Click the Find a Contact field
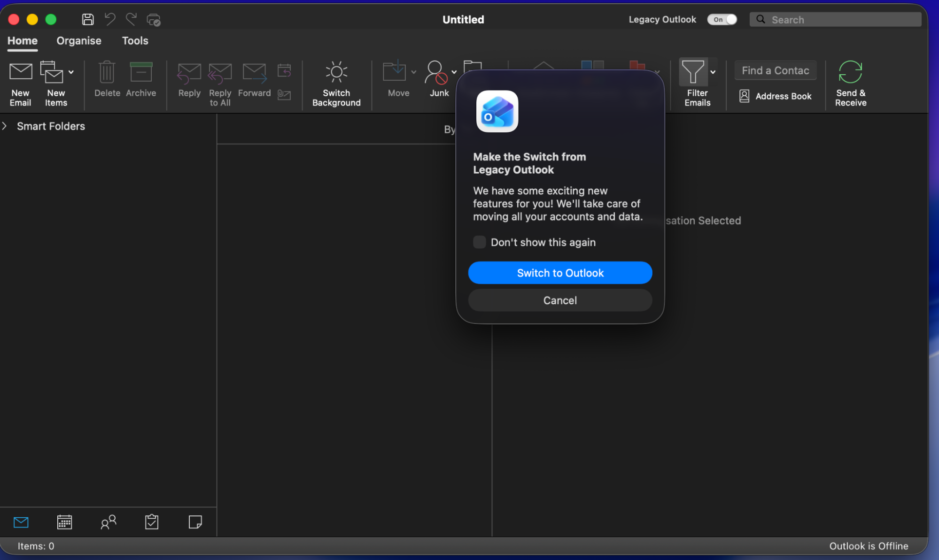939x560 pixels. [x=775, y=70]
